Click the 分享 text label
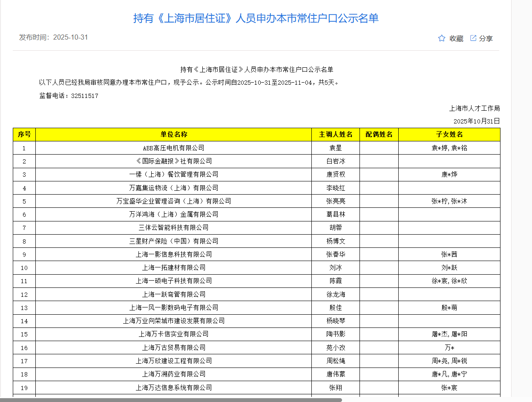This screenshot has height=402, width=532. [x=486, y=39]
